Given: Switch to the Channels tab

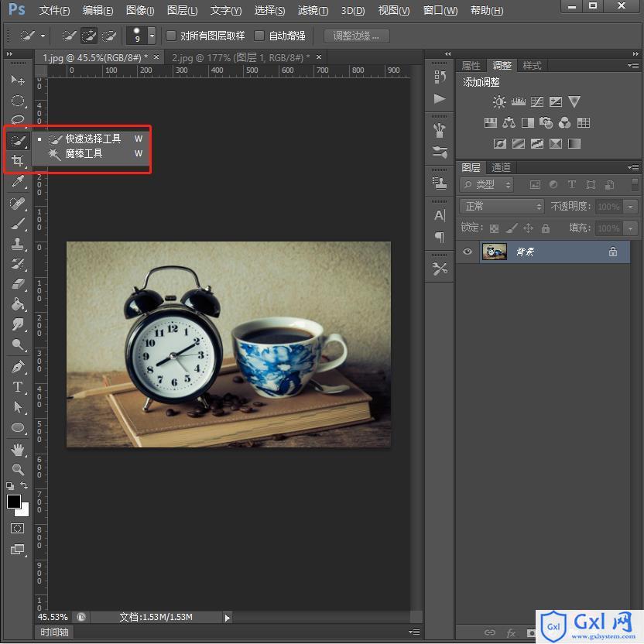Looking at the screenshot, I should point(501,167).
